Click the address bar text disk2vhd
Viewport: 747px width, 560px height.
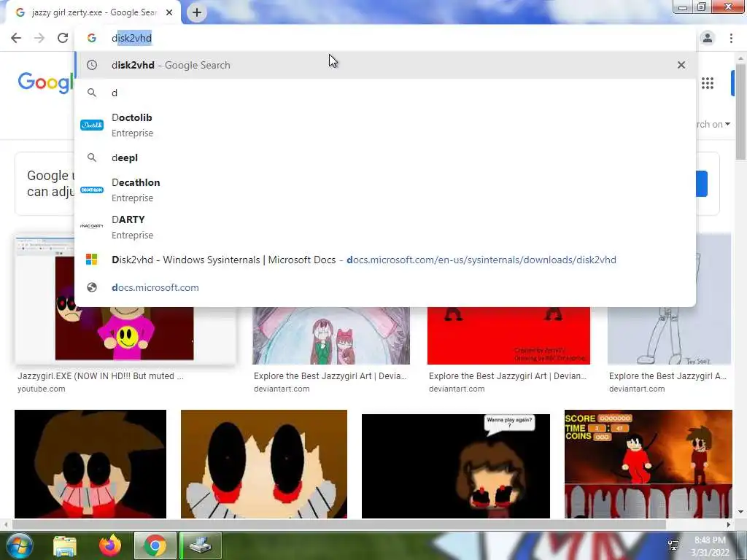click(x=131, y=38)
